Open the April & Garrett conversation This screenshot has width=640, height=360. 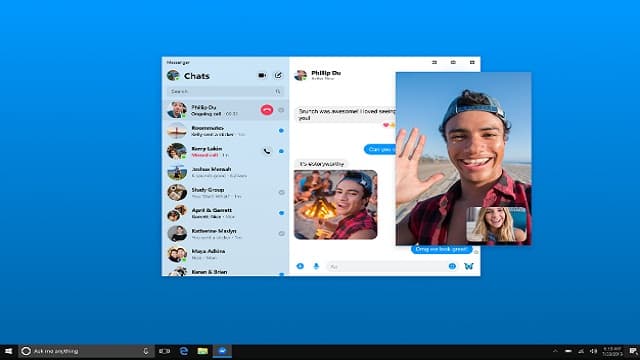point(225,213)
